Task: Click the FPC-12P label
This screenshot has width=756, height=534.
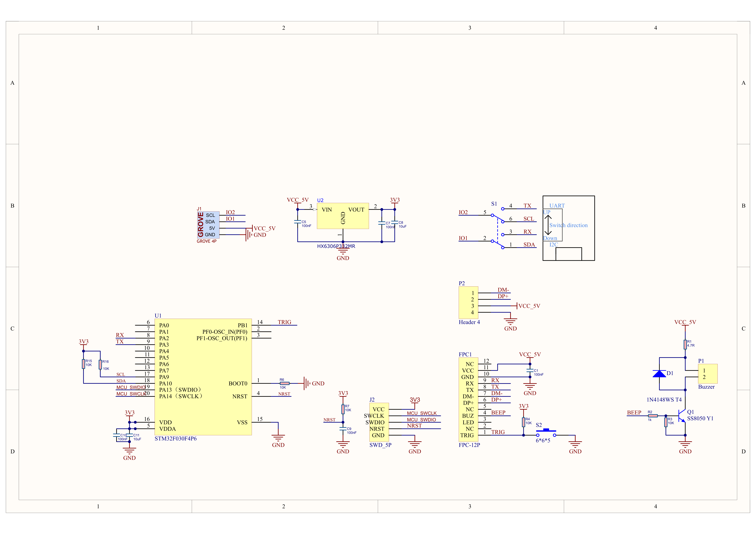Action: coord(469,445)
